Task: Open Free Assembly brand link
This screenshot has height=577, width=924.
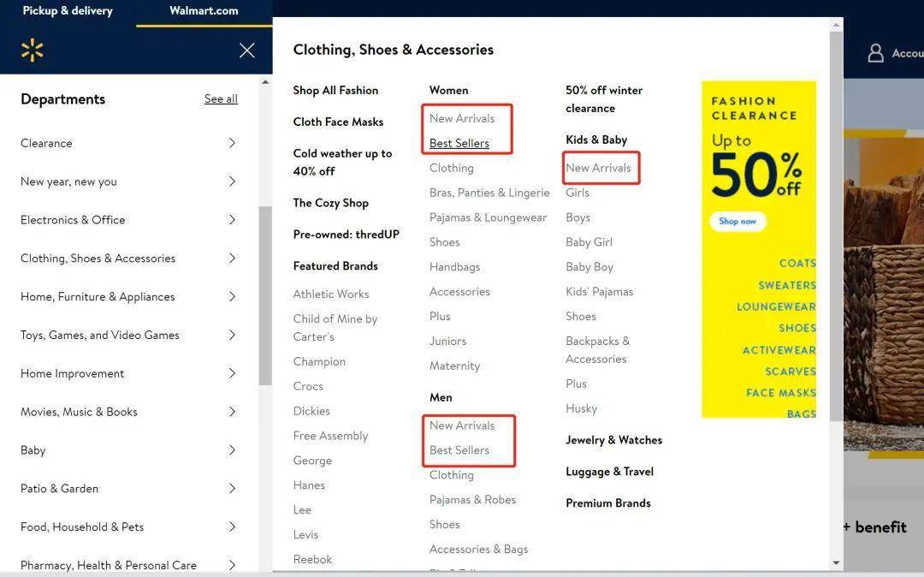Action: tap(330, 436)
